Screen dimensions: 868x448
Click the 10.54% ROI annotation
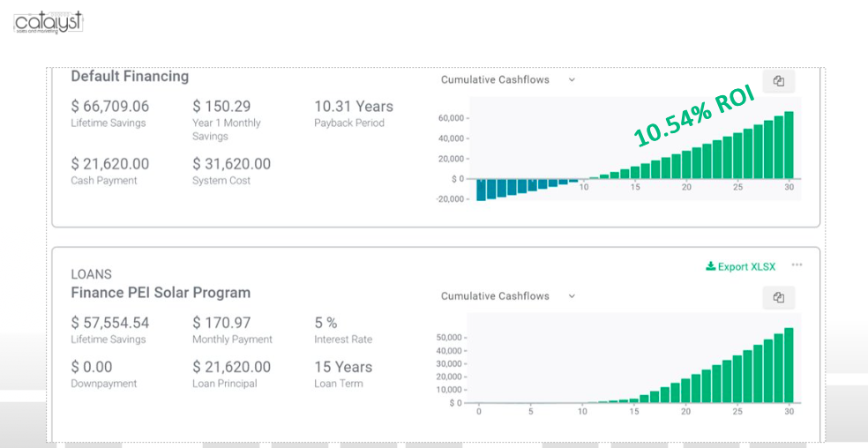pos(694,117)
